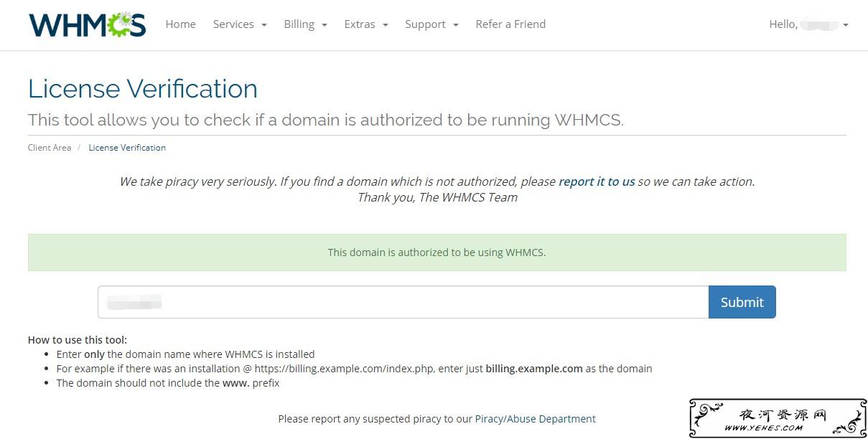Click the domain name input field

(x=403, y=302)
